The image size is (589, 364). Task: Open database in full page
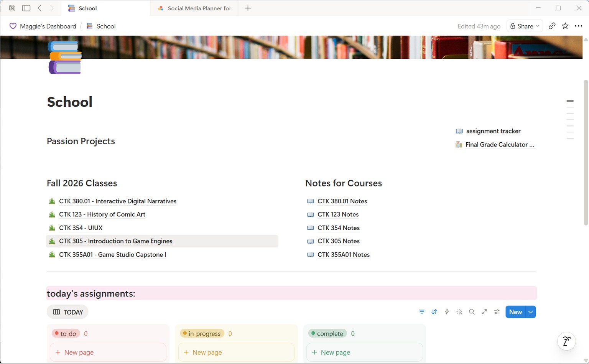tap(484, 312)
